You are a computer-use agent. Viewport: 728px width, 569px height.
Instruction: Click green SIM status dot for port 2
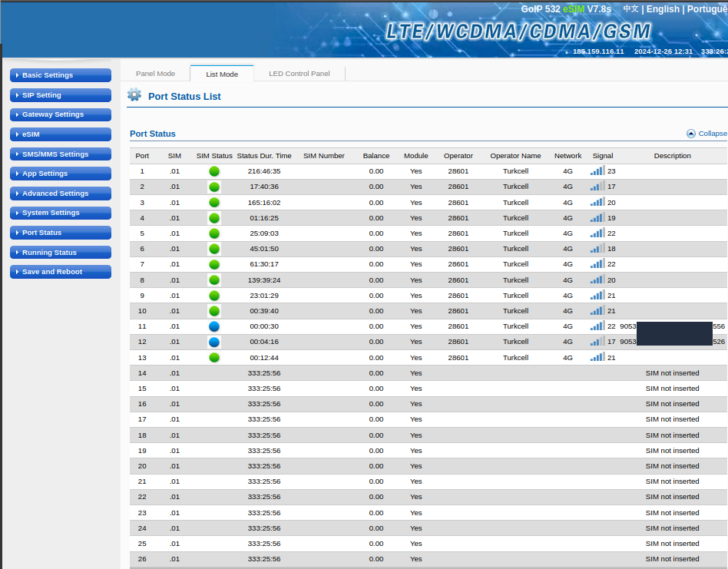coord(214,187)
